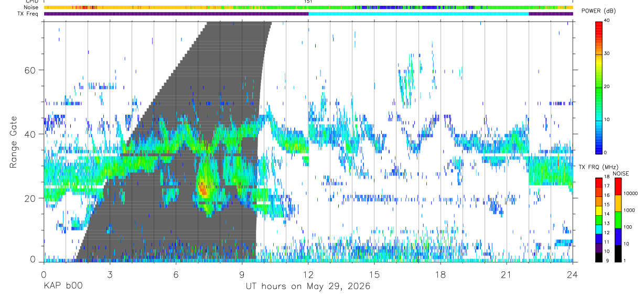The height and width of the screenshot is (297, 644).
Task: Click the 'KAP b00' label
Action: tap(62, 287)
